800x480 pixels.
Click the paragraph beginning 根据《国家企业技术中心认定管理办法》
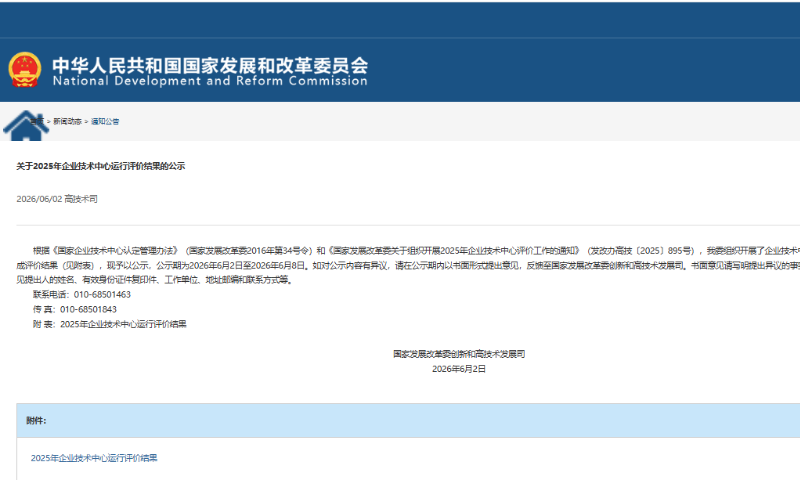click(408, 265)
